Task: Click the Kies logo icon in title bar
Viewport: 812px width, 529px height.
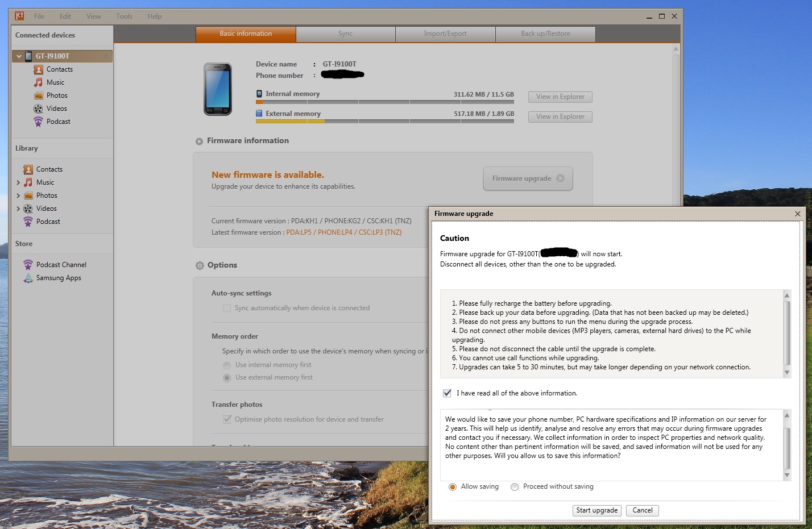Action: tap(19, 16)
